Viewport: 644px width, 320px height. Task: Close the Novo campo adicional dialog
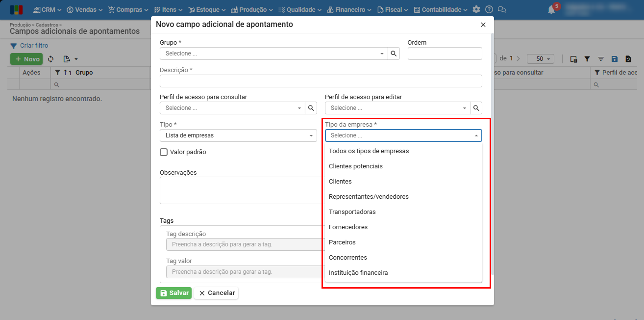pos(483,25)
